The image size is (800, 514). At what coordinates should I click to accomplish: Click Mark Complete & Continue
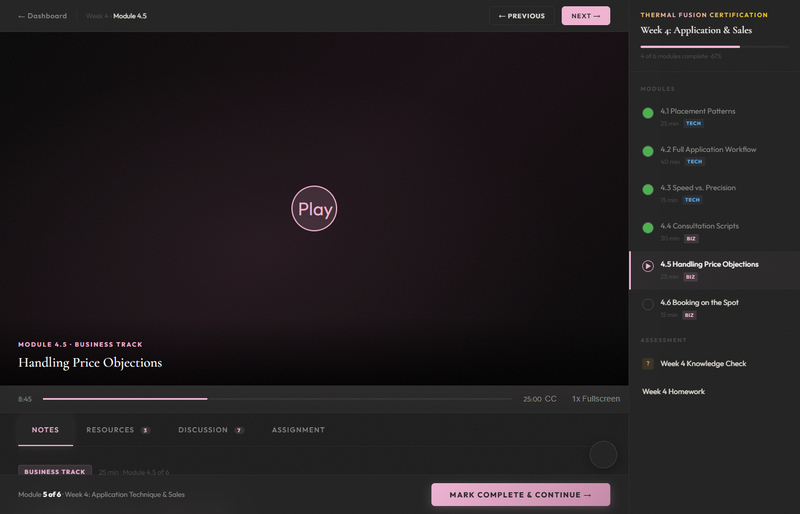pyautogui.click(x=520, y=495)
